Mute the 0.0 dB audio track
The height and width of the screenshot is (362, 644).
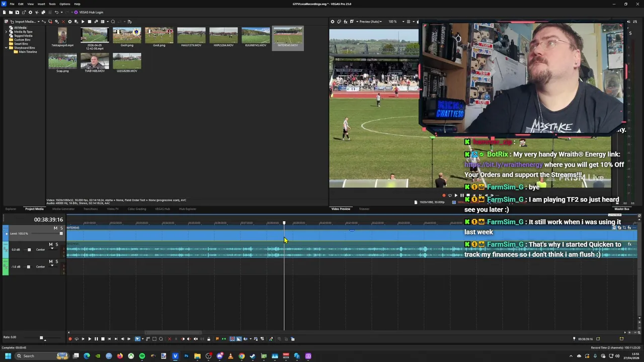[51, 244]
